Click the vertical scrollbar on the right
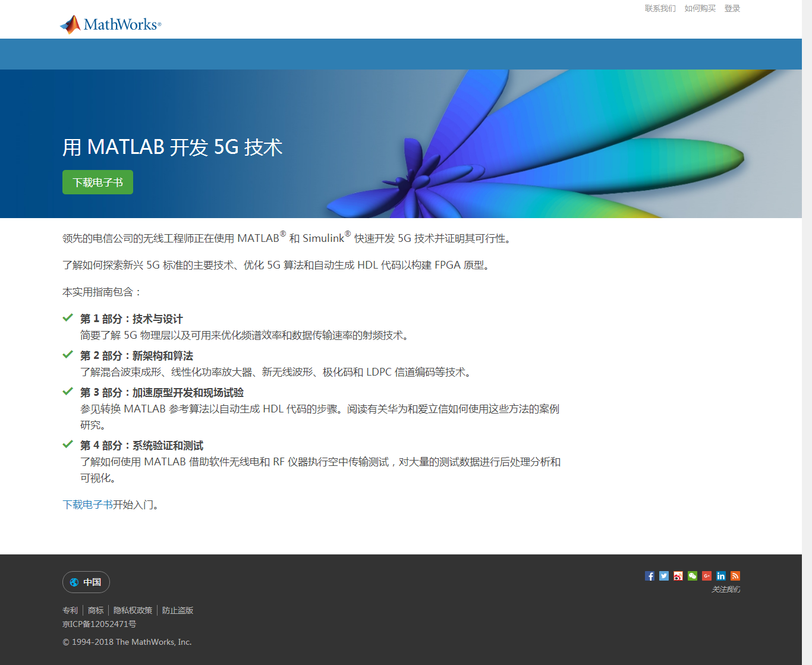Screen dimensions: 812x665 807,332
